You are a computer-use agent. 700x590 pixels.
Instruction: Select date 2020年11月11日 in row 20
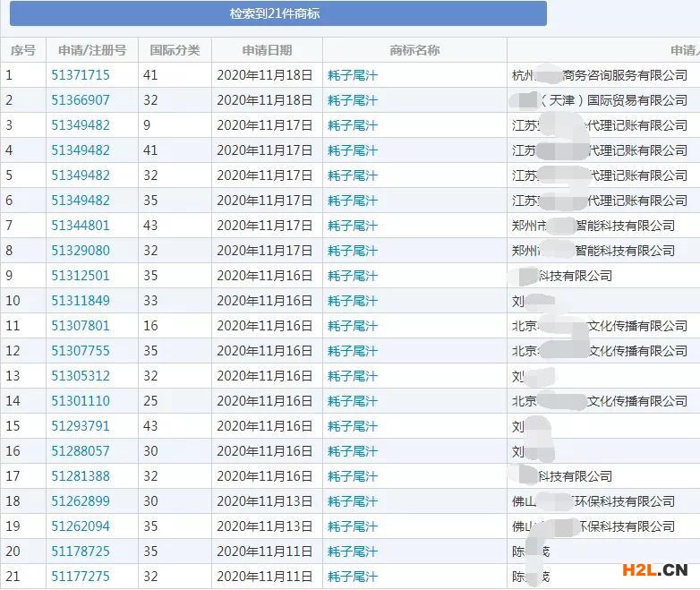point(265,552)
